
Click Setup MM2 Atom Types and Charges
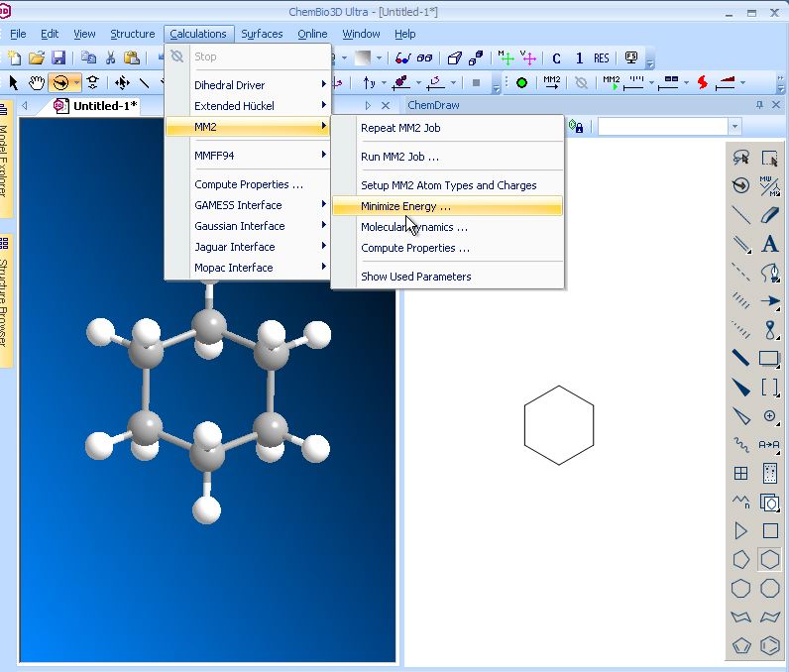447,185
